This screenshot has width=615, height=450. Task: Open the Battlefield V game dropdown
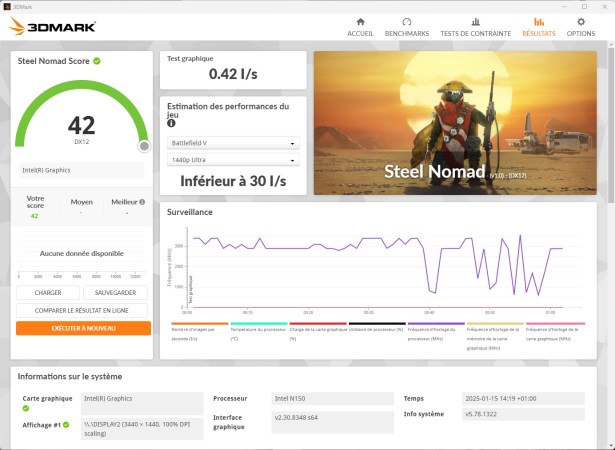(x=233, y=143)
